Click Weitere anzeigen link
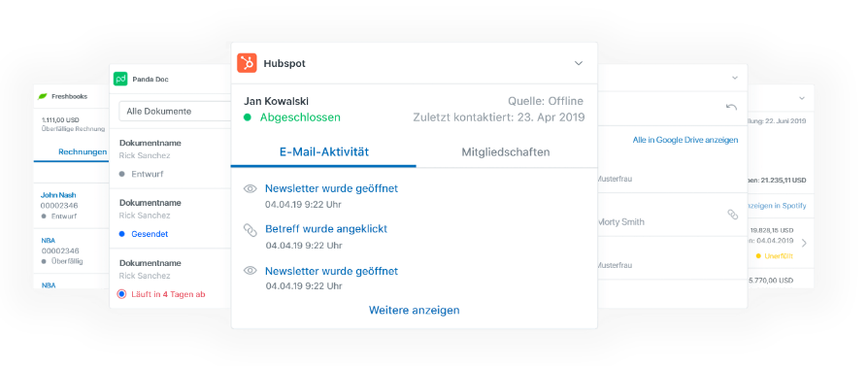The height and width of the screenshot is (366, 868). [414, 310]
